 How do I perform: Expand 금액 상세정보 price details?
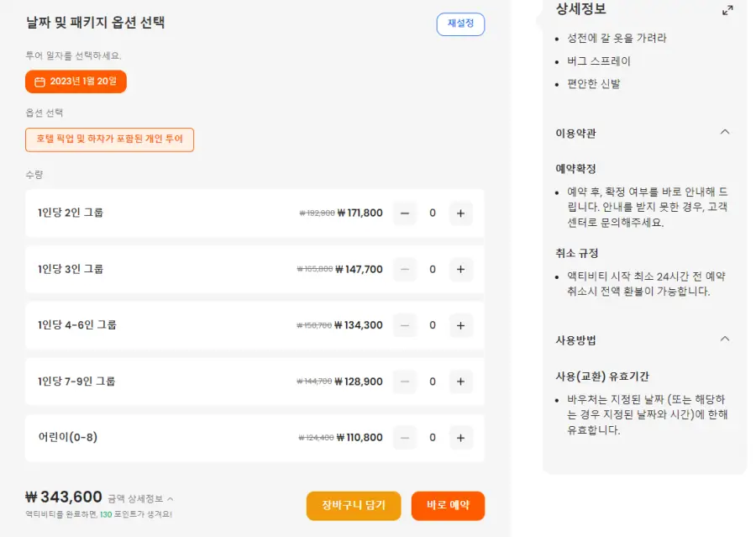pos(140,498)
